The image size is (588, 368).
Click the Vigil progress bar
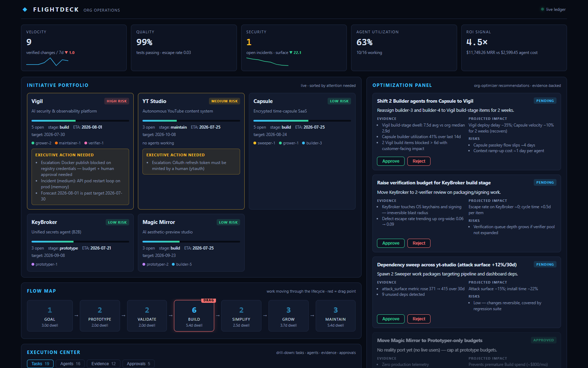click(x=80, y=121)
